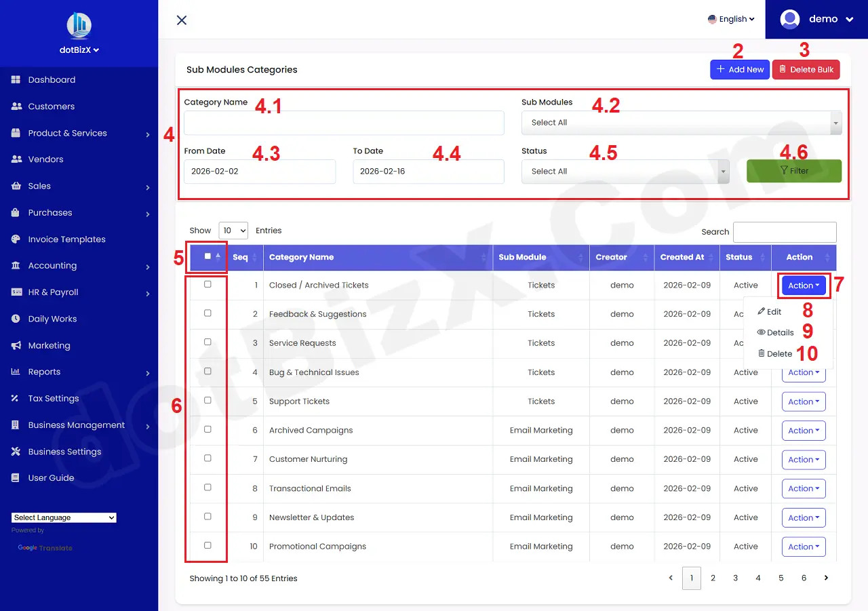Choose Delete from the Action menu

pyautogui.click(x=775, y=353)
